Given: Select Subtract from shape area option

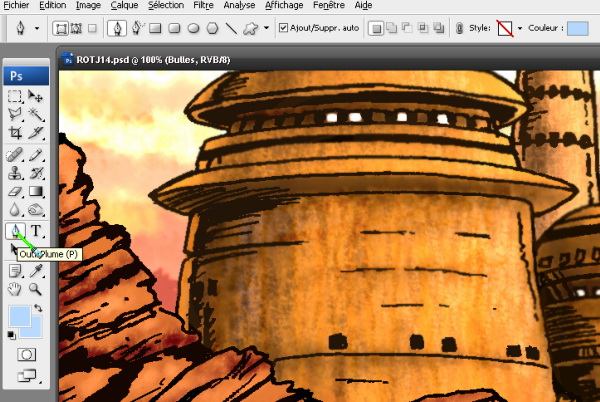Looking at the screenshot, I should coord(407,28).
